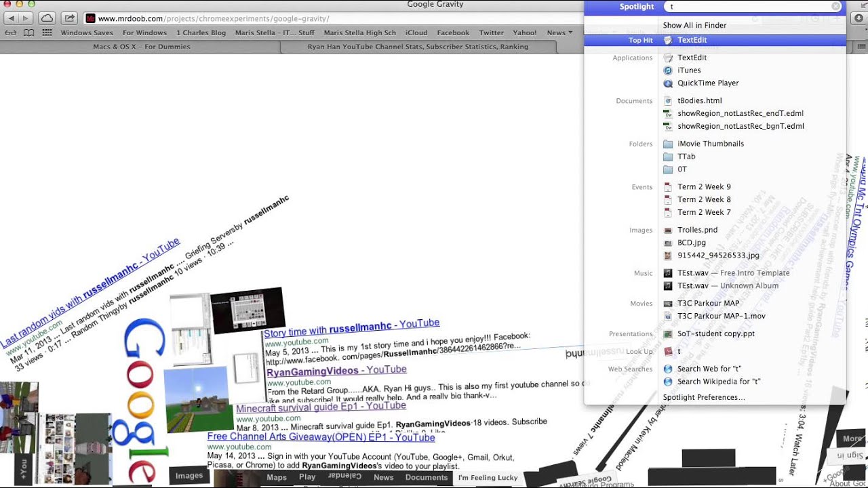Click the fallen Maps nav block
The height and width of the screenshot is (488, 868).
coord(277,478)
